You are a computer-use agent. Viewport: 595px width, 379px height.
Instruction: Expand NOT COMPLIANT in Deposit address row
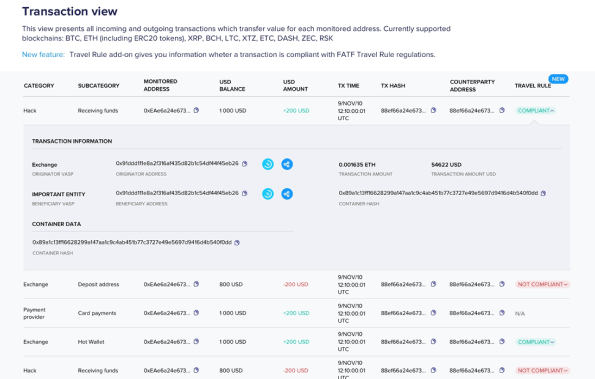[x=543, y=284]
